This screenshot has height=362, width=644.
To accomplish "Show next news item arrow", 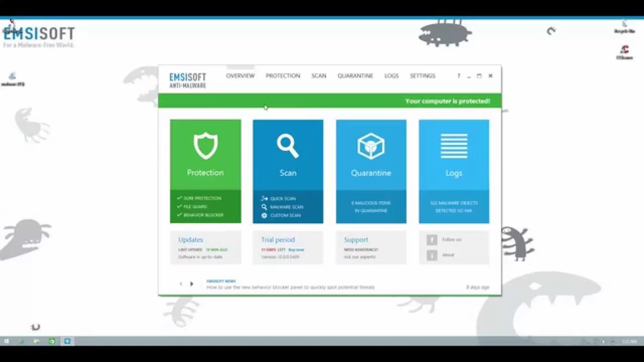I will [x=192, y=284].
